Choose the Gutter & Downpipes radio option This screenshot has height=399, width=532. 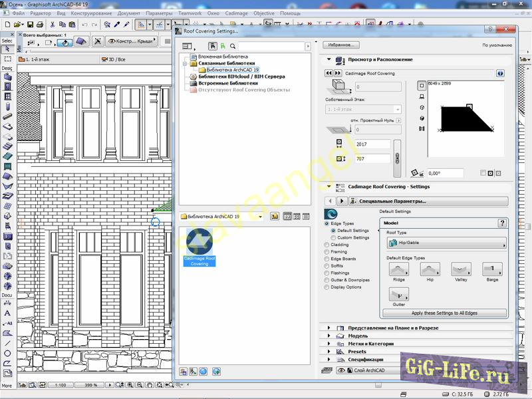(327, 280)
